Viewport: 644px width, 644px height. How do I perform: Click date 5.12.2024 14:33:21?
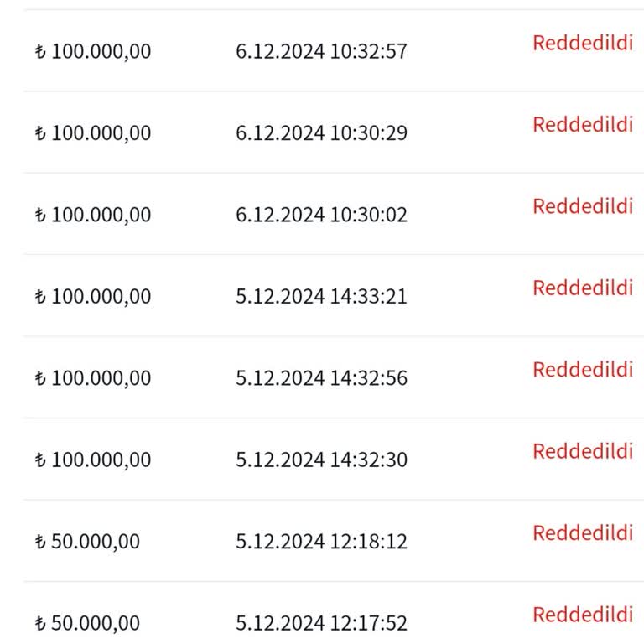(321, 296)
